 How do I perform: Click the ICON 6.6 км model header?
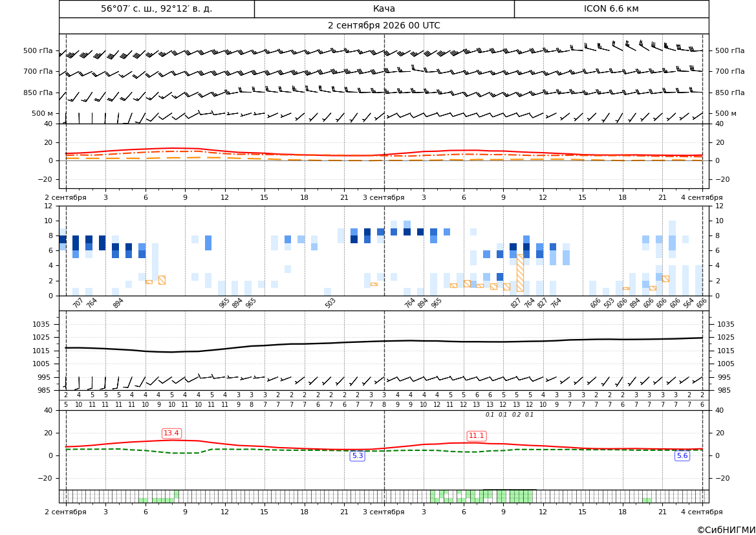(611, 8)
